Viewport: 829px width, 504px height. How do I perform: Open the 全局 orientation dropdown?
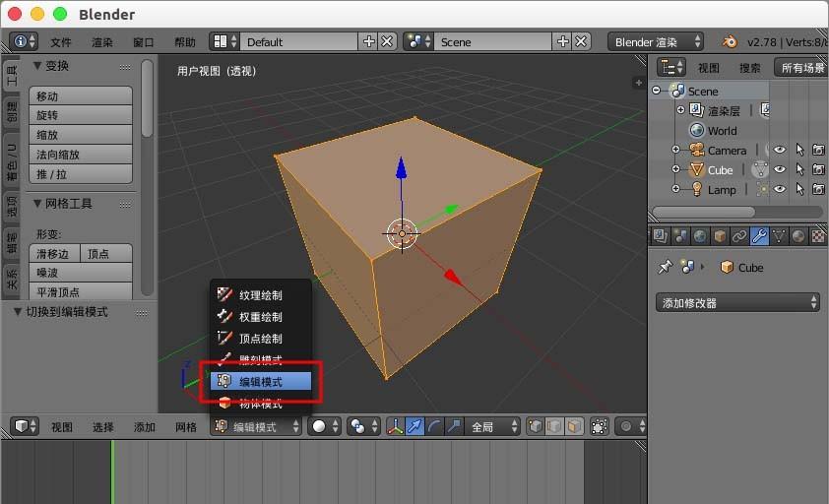pos(492,426)
